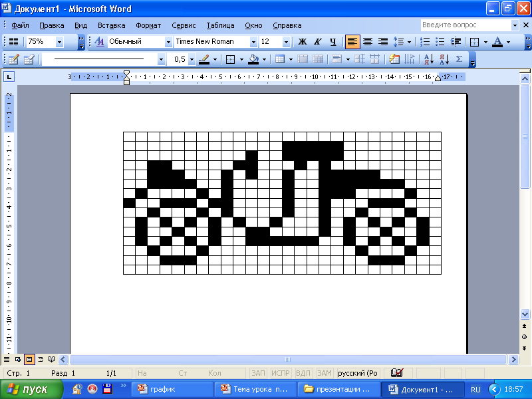Screen dimensions: 532x399
Task: Open the Styles and Formatting pane icon
Action: (99, 42)
